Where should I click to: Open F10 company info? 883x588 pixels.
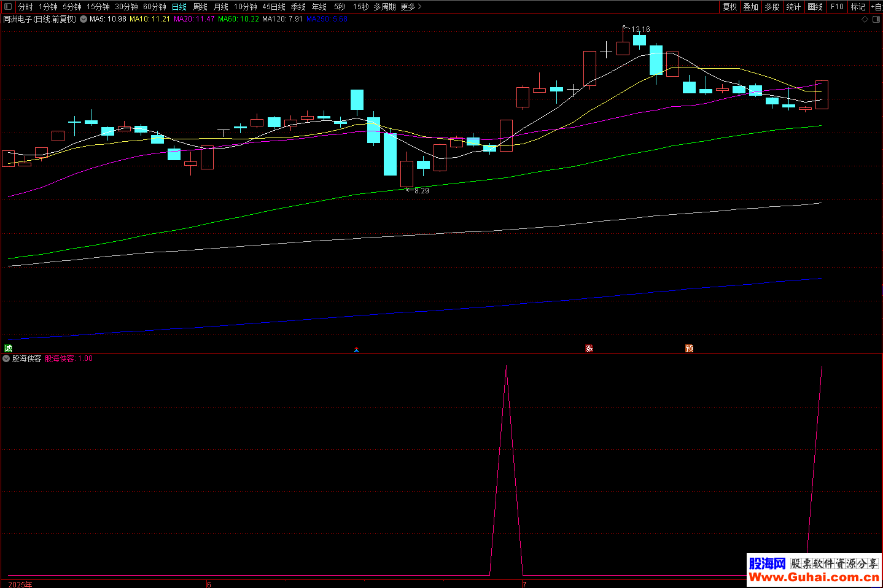click(837, 7)
